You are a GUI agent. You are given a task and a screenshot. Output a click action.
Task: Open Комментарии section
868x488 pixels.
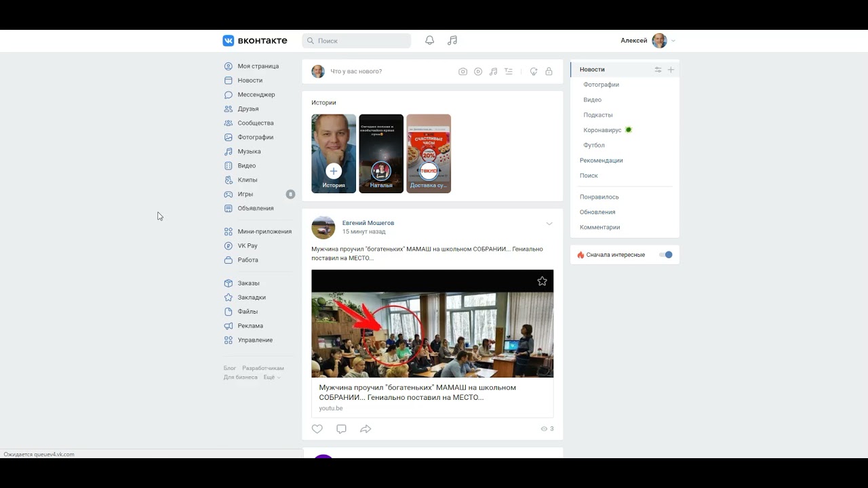point(600,228)
